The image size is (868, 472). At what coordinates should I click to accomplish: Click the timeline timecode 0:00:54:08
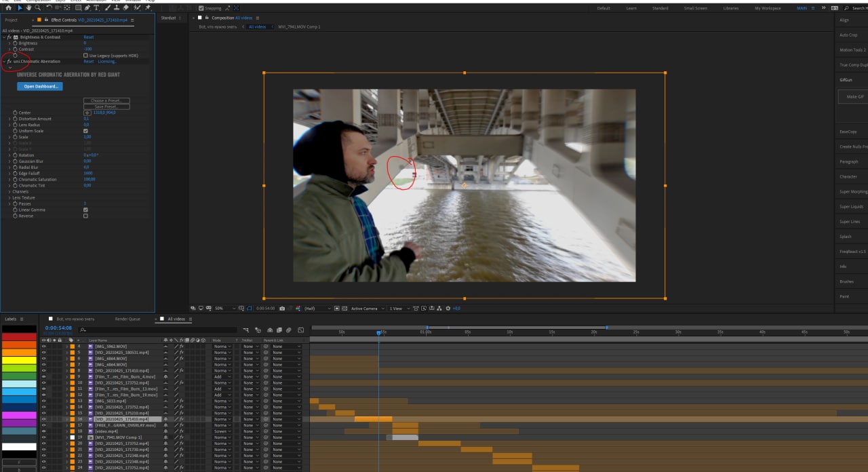point(58,328)
